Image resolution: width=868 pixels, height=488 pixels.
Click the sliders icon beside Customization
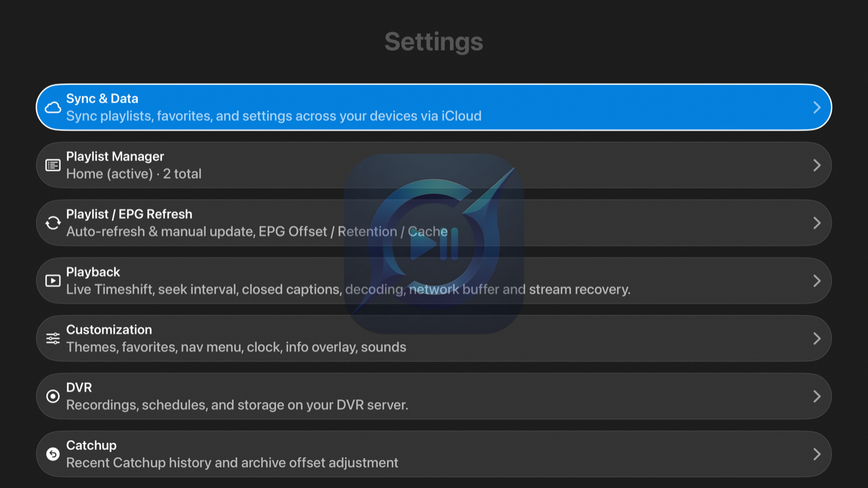pyautogui.click(x=53, y=339)
